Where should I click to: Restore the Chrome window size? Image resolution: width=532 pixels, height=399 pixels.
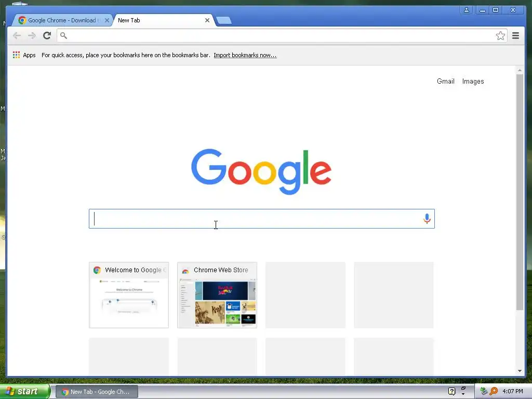tap(495, 10)
